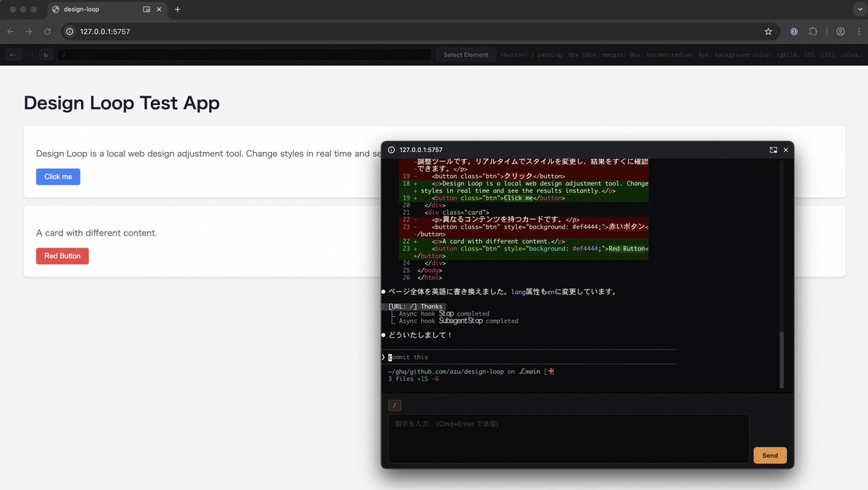The width and height of the screenshot is (868, 490).
Task: Close the picture-in-picture popup window
Action: pyautogui.click(x=786, y=150)
